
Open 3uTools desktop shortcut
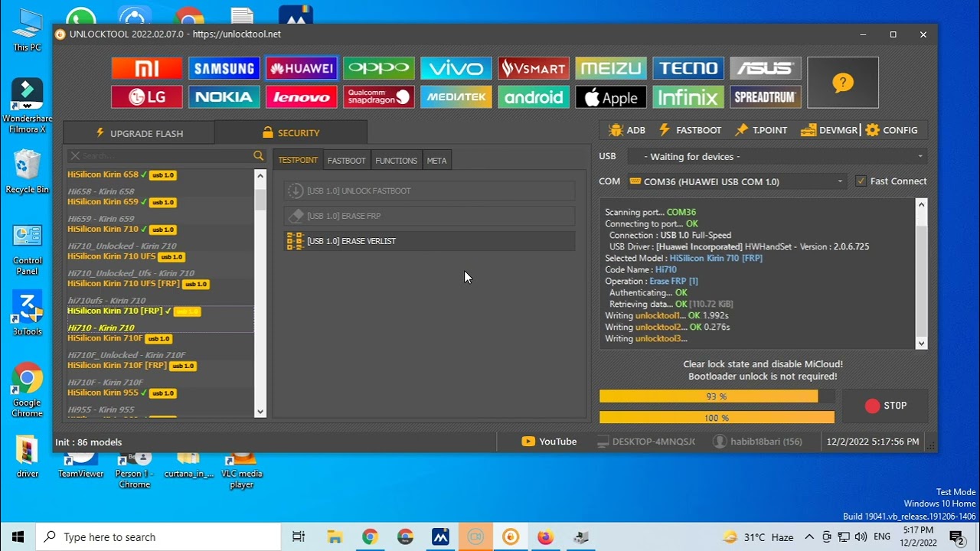(27, 314)
